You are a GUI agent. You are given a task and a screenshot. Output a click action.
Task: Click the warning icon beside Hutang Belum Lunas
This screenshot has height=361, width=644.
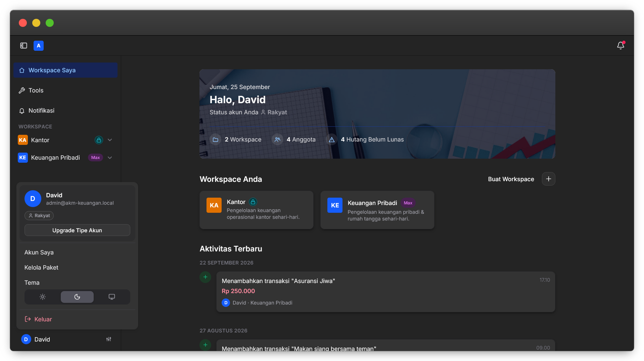tap(332, 139)
